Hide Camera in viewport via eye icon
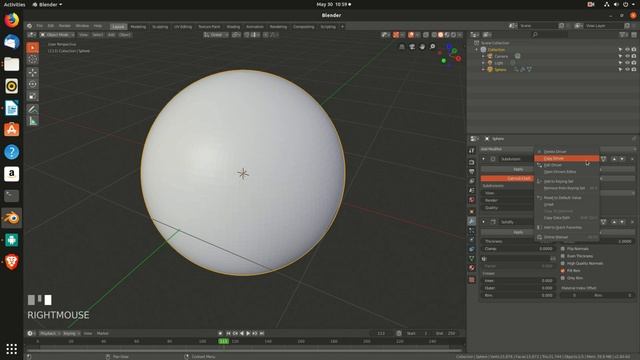The image size is (640, 360). (627, 56)
